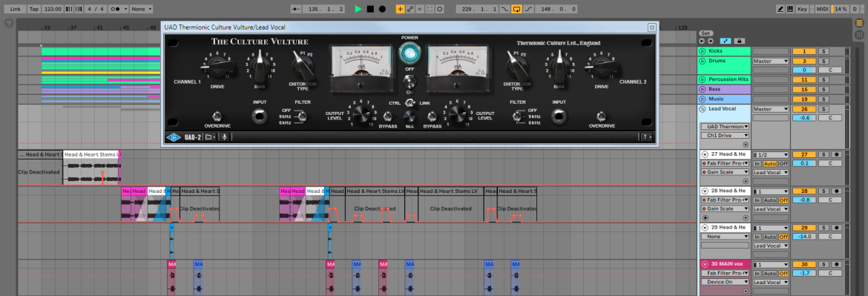This screenshot has width=868, height=296.
Task: Set track 27 monitor to In
Action: pos(757,164)
